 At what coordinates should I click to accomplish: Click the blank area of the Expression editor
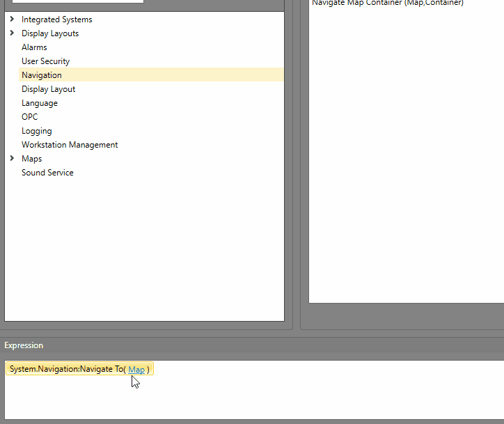[278, 397]
